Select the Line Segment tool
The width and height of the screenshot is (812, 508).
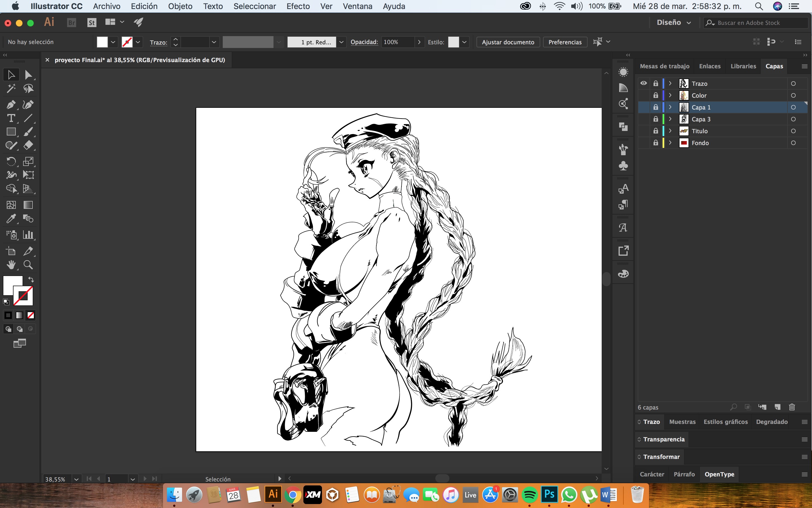point(28,118)
